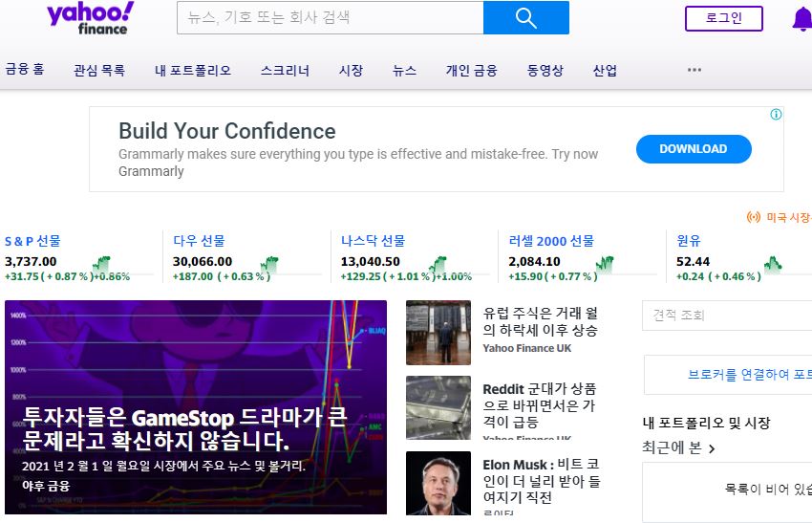Screen dimensions: 812x523
Task: Click the Nasdaq price 13,040.50
Action: [371, 262]
